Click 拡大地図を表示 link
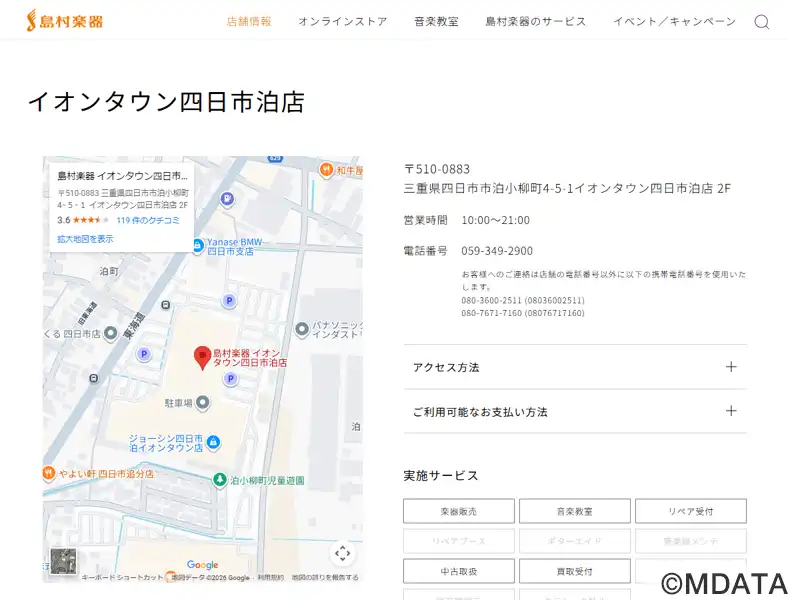This screenshot has width=800, height=600. tap(85, 239)
